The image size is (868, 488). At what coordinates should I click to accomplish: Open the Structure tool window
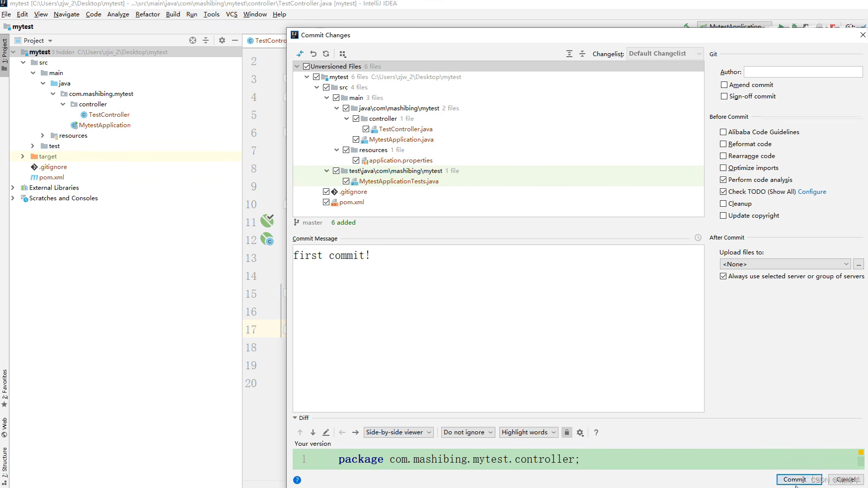(4, 466)
